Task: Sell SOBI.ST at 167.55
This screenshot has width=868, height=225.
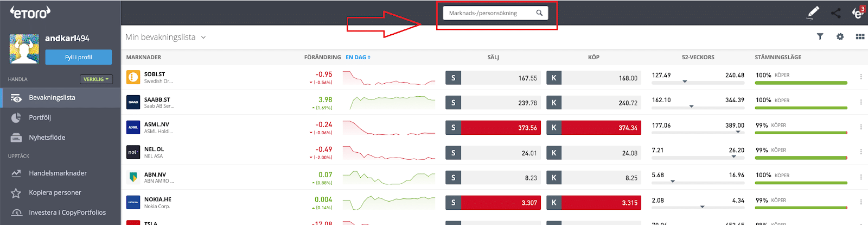Action: 493,78
